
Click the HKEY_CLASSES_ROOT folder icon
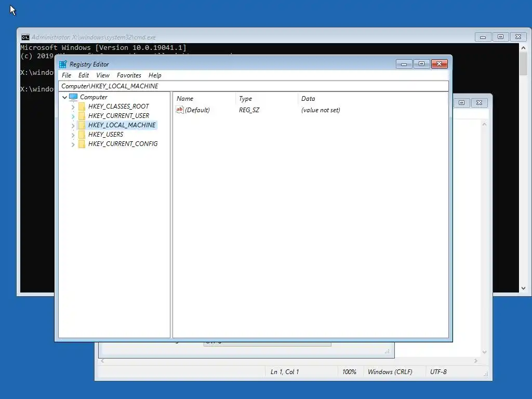[82, 107]
